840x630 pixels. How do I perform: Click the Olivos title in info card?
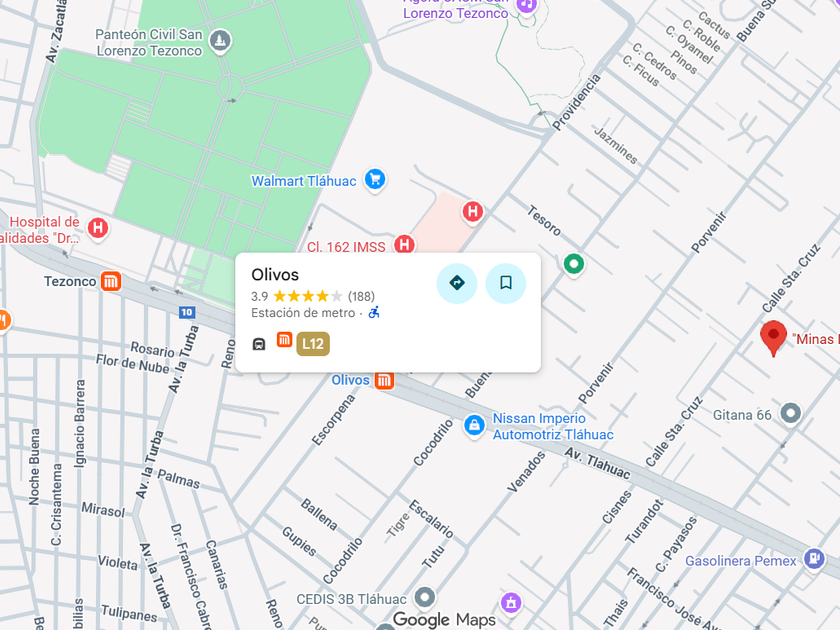coord(275,274)
